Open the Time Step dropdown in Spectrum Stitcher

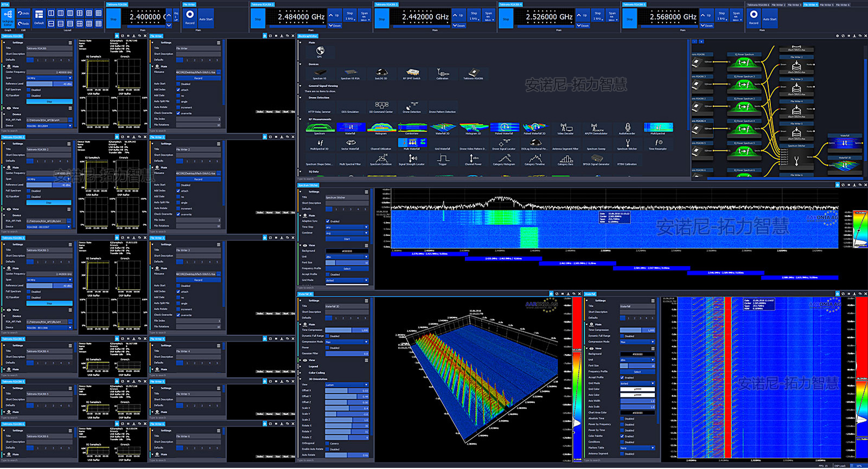click(347, 227)
